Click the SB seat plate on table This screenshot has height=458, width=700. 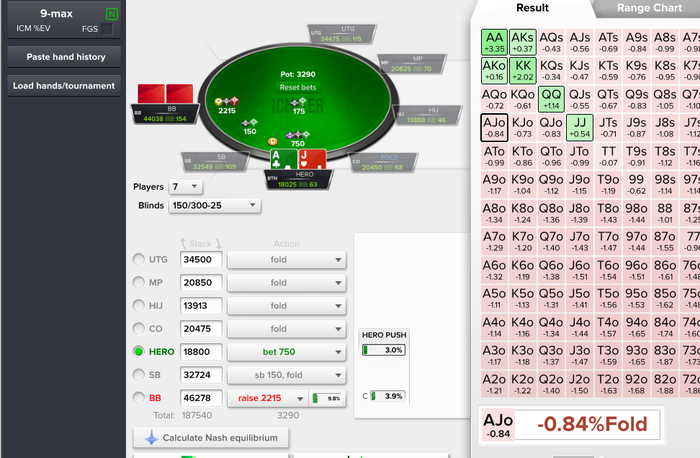(x=215, y=162)
